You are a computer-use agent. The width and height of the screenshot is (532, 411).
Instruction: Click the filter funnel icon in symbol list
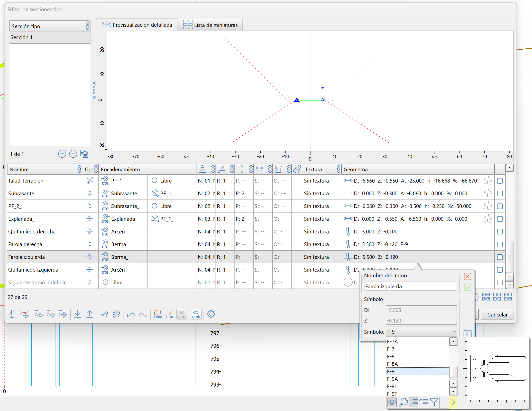434,402
